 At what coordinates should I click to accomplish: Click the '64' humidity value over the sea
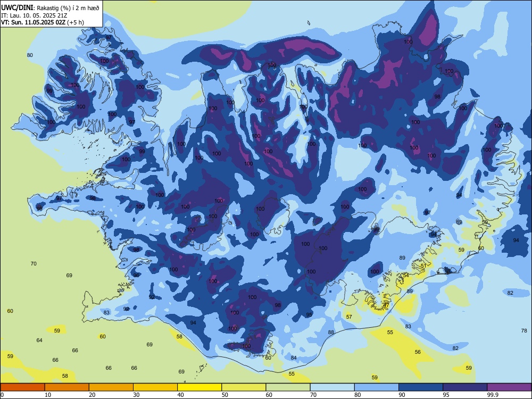[x=39, y=340]
